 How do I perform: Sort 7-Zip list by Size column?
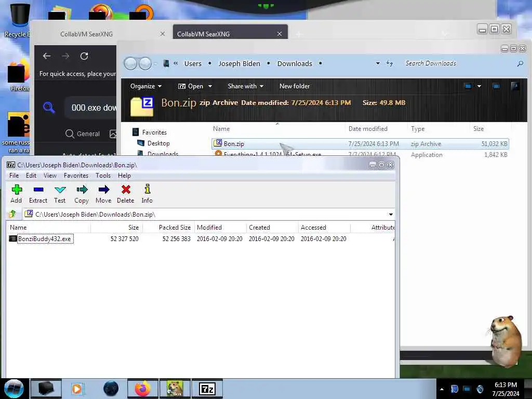(x=117, y=228)
